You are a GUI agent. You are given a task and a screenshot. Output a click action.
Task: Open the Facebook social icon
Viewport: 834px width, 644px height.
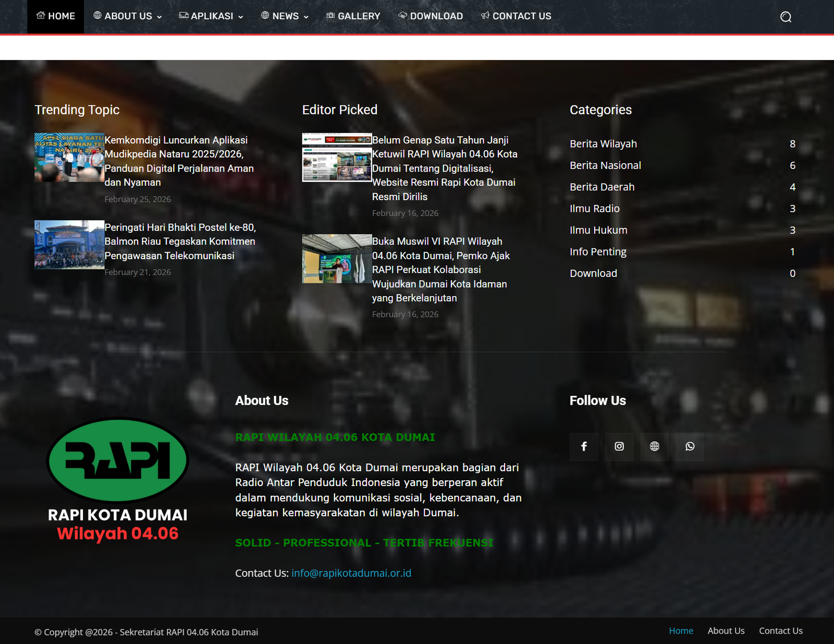tap(584, 446)
